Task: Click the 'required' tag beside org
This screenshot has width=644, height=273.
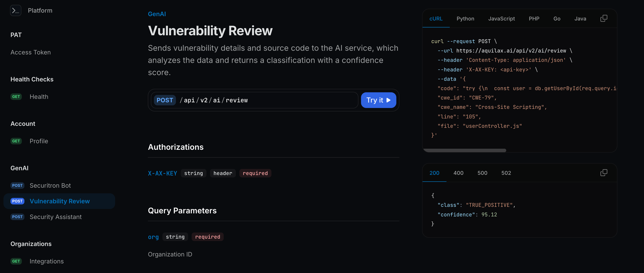Action: [x=208, y=237]
